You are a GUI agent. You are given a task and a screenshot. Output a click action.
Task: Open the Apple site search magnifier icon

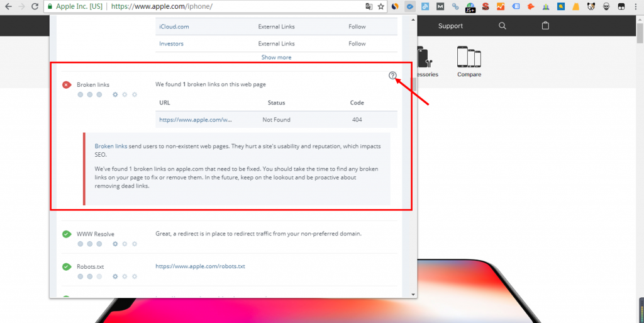point(502,26)
